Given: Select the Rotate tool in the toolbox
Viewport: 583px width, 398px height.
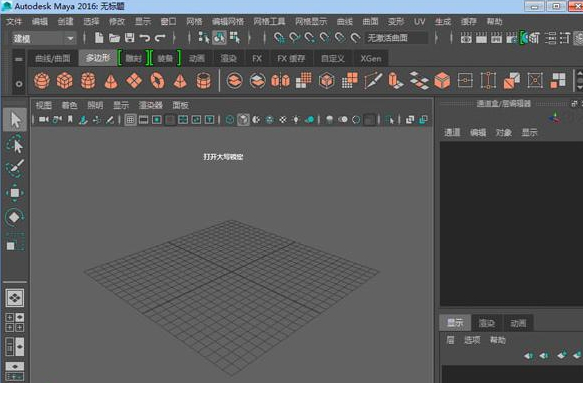Looking at the screenshot, I should click(15, 217).
